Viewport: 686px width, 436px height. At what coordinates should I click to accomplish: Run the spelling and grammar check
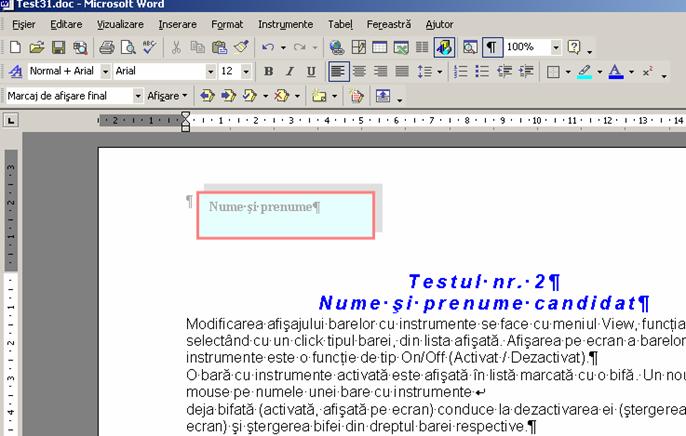tap(149, 47)
